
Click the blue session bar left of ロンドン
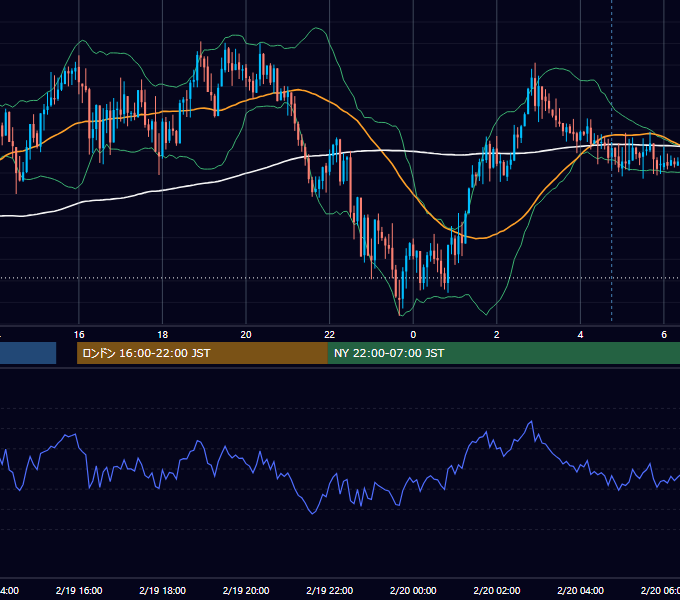(28, 353)
